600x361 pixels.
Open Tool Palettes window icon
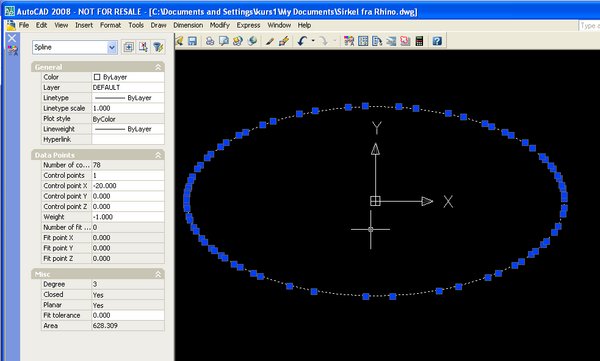tap(377, 41)
